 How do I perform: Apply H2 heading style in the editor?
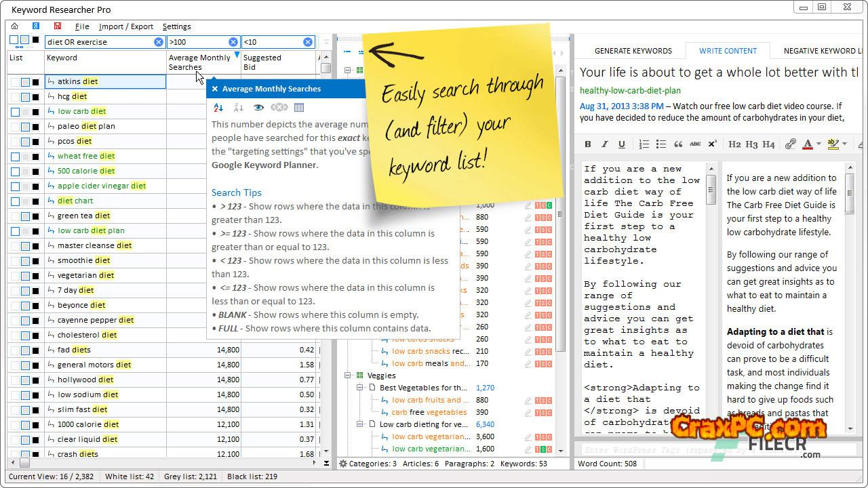click(734, 144)
